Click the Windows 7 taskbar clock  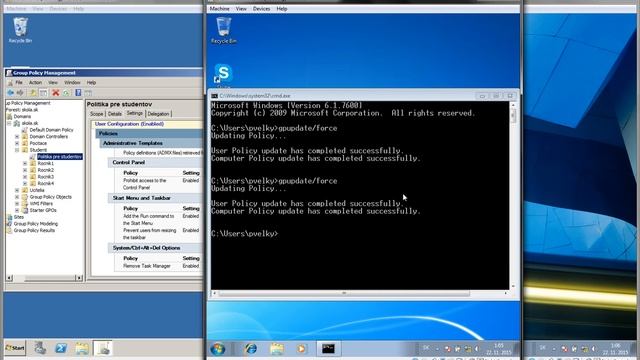498,349
